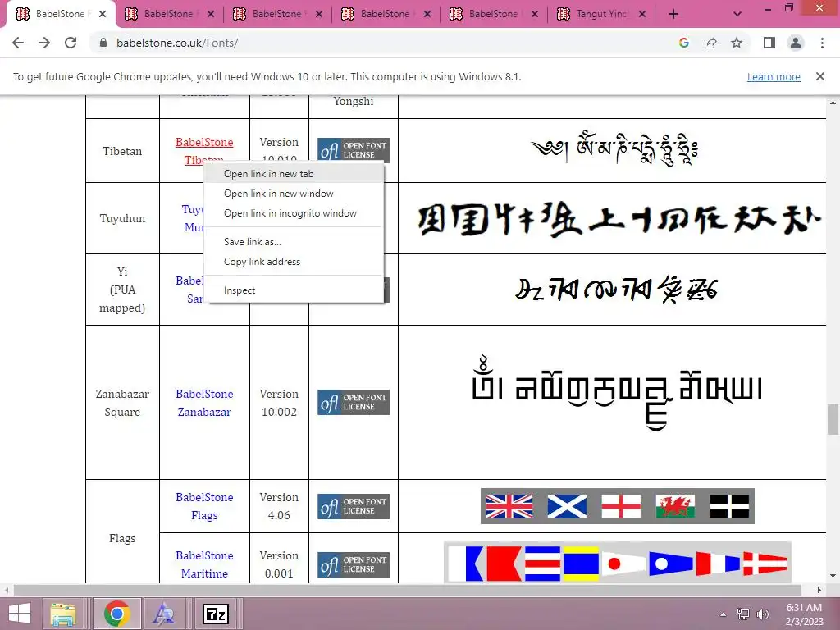Open the Windows Start menu
Image resolution: width=840 pixels, height=630 pixels.
pos(20,614)
